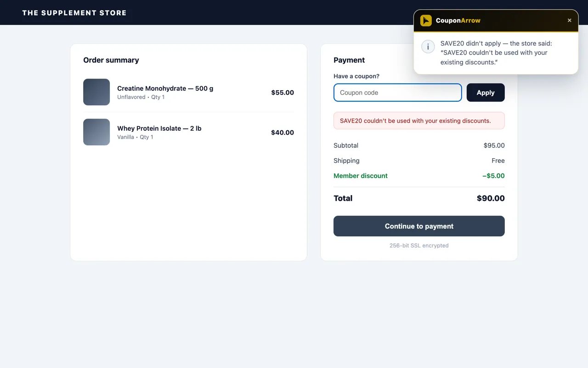
Task: Click the Have a coupon? label
Action: 356,76
